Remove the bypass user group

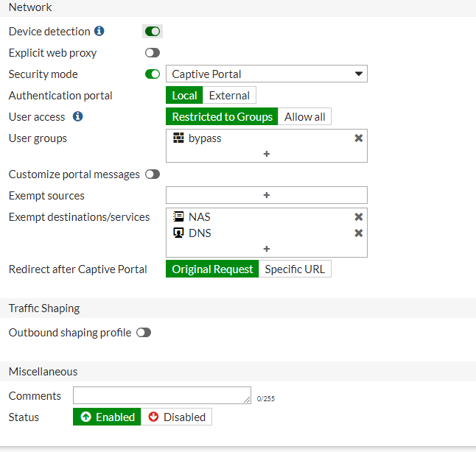click(x=359, y=138)
